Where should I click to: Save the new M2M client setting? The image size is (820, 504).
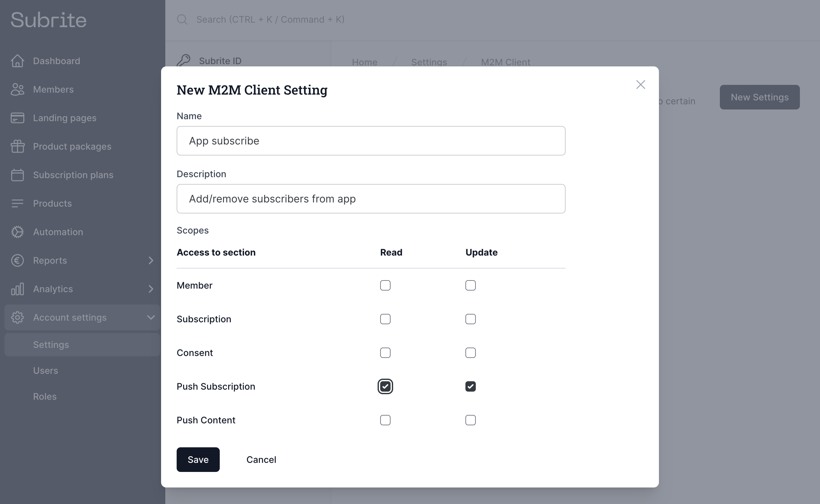click(x=198, y=460)
